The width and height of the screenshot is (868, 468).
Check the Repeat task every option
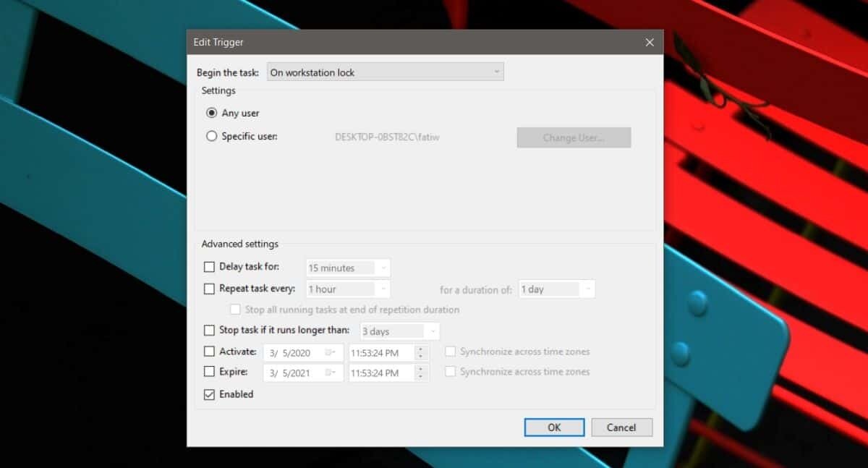[210, 289]
